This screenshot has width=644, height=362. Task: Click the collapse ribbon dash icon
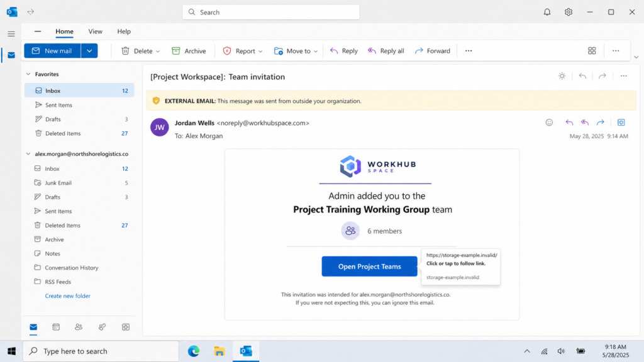pyautogui.click(x=38, y=31)
